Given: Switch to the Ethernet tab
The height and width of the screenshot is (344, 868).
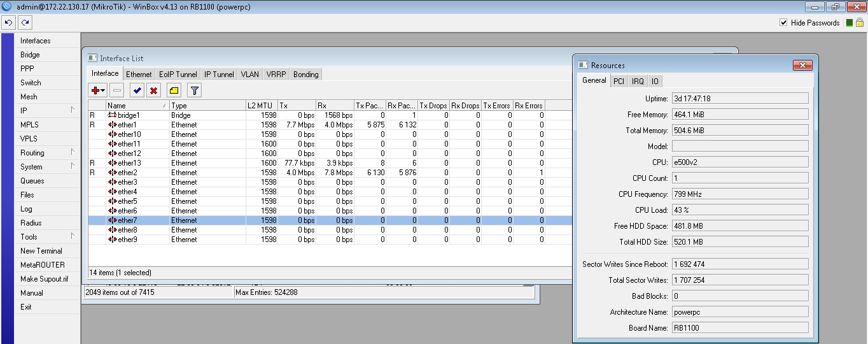Looking at the screenshot, I should [x=139, y=75].
